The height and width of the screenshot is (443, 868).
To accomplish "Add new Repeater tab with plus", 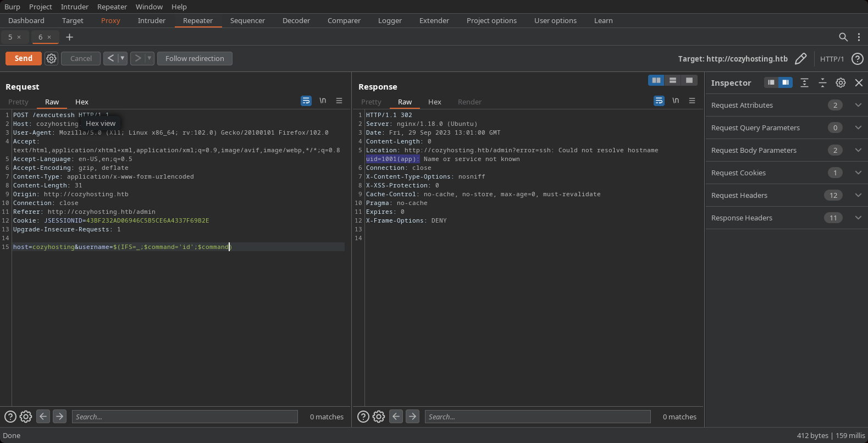I will pos(69,37).
